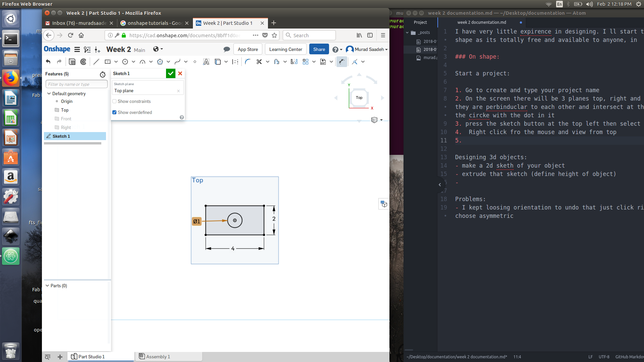Select the Corner rectangle tool
The height and width of the screenshot is (362, 644).
pyautogui.click(x=108, y=62)
